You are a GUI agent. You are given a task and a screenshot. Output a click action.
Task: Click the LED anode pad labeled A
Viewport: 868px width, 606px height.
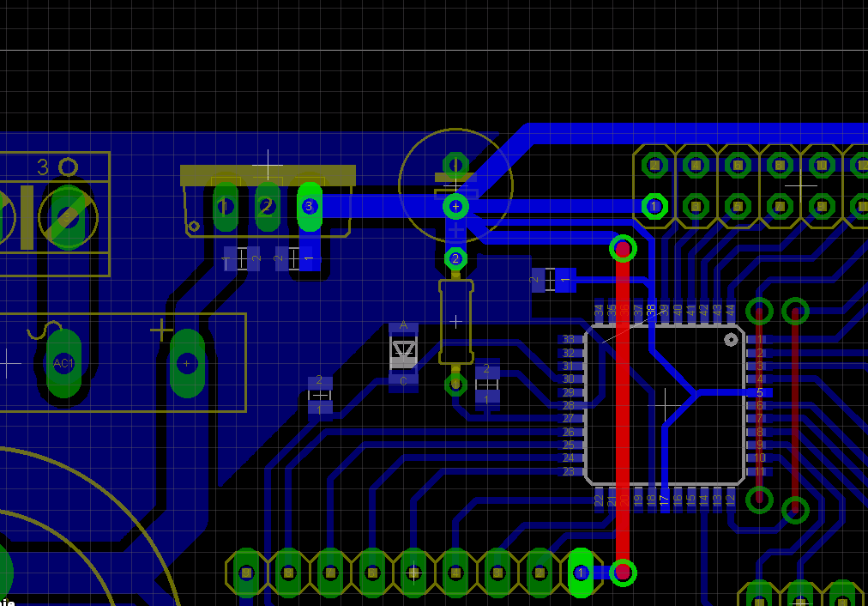click(404, 329)
